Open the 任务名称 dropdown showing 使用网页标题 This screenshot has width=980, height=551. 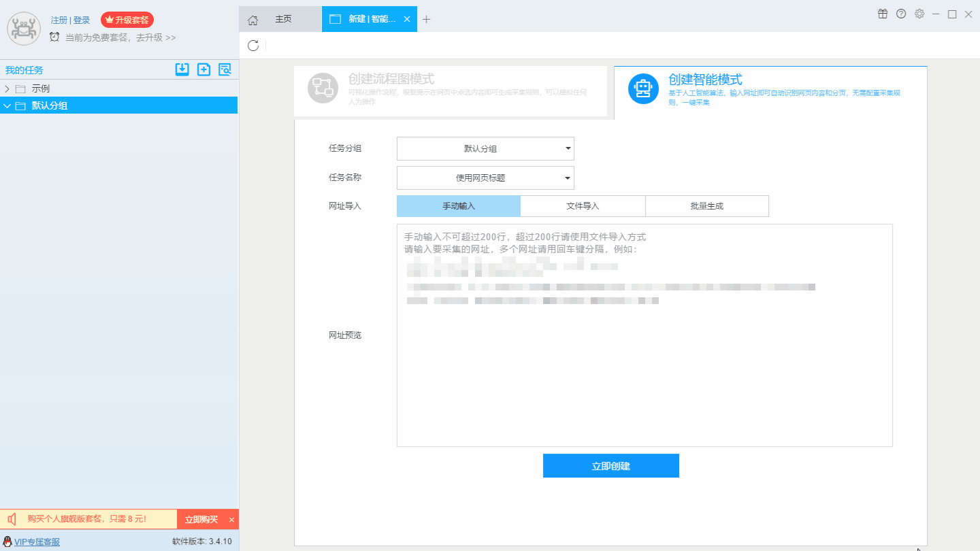click(485, 178)
